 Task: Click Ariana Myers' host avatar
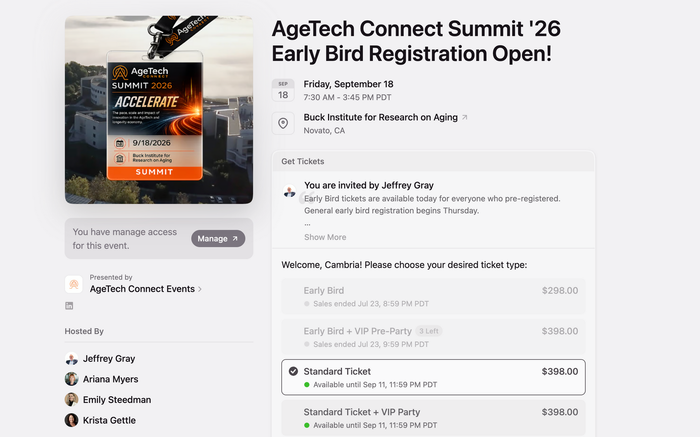tap(71, 379)
